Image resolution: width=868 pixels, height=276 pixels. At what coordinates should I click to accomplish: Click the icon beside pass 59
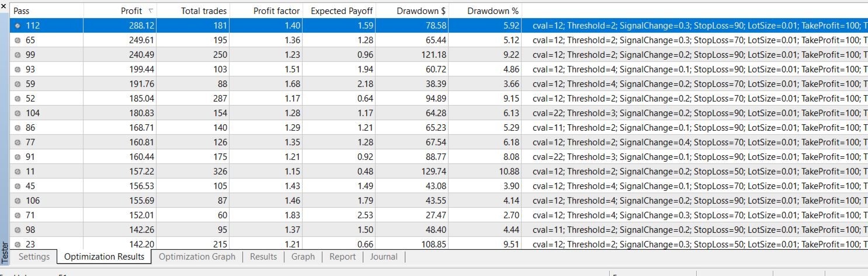tap(18, 84)
